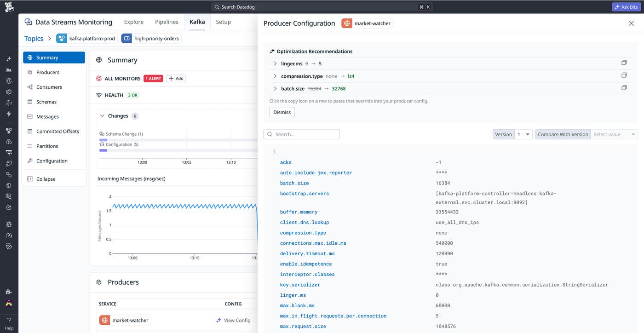
Task: Close the Producer Configuration panel
Action: [x=631, y=23]
